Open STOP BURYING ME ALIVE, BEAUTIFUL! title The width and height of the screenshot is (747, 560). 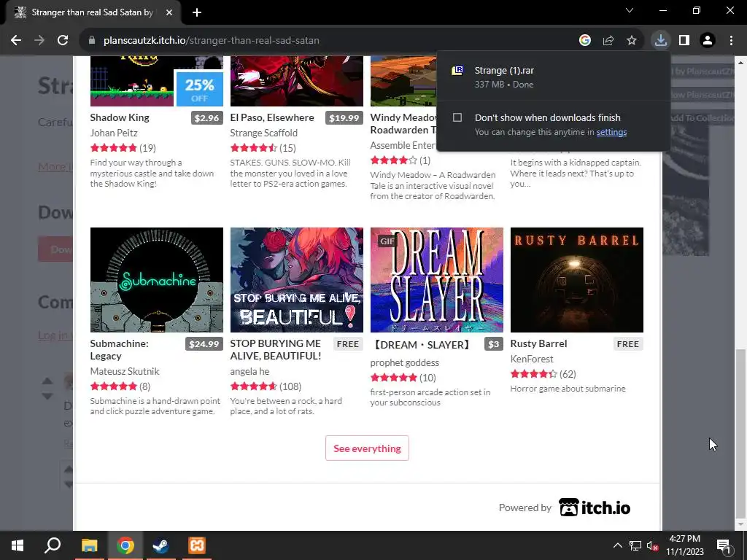point(276,349)
